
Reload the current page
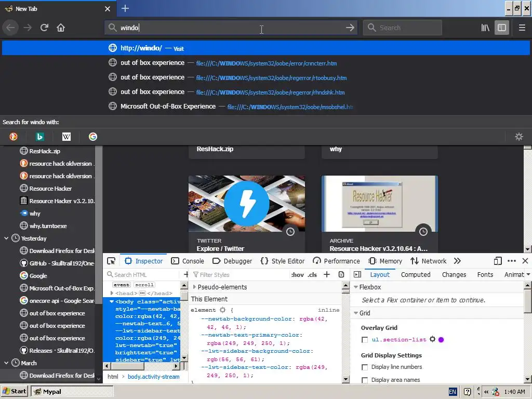coord(45,28)
